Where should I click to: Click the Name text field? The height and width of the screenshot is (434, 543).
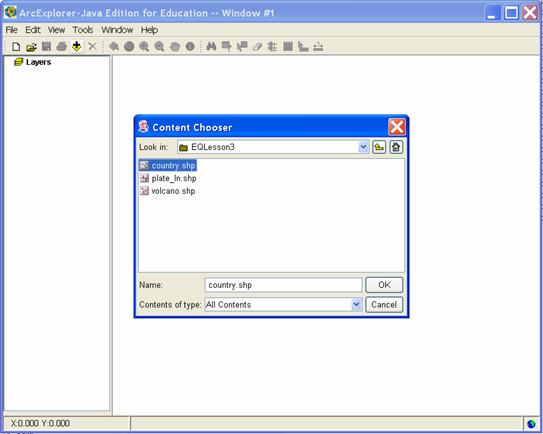click(x=283, y=285)
